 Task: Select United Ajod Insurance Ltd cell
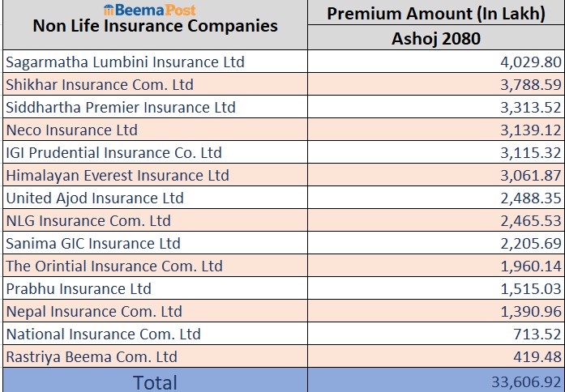(95, 198)
